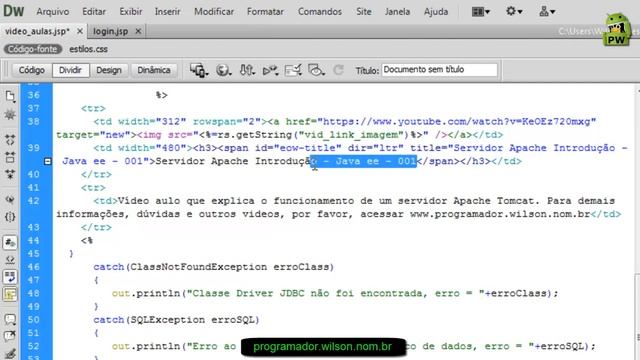Select the Código-fonte source button
The height and width of the screenshot is (360, 640).
tap(33, 49)
